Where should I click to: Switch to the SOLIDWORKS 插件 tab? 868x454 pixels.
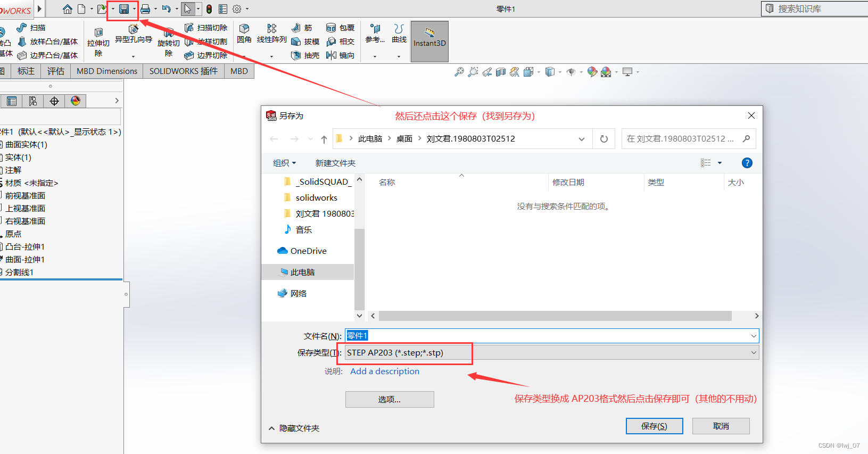coord(184,71)
